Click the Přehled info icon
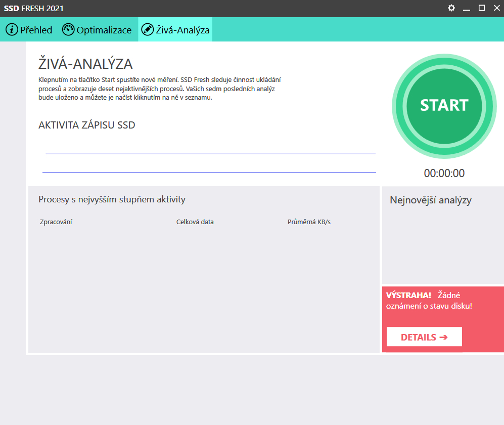Image resolution: width=504 pixels, height=425 pixels. click(x=12, y=30)
